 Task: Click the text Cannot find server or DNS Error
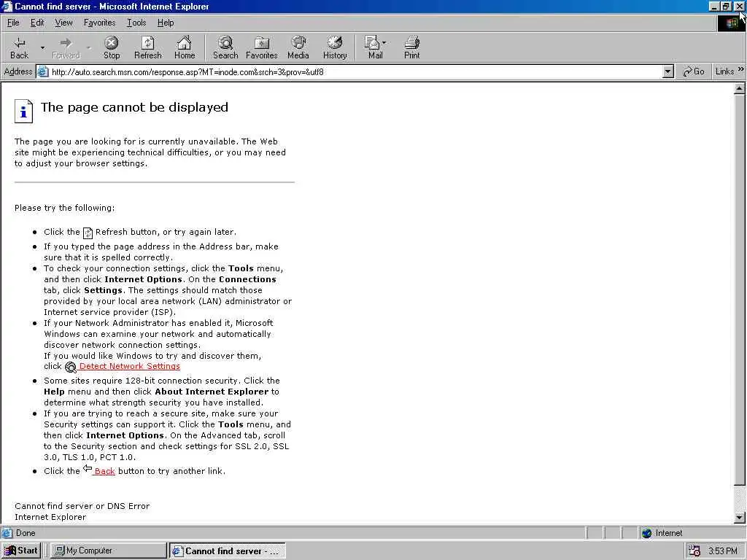point(82,506)
